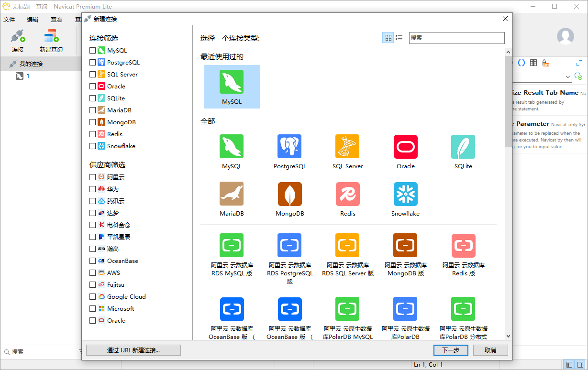Switch to list view of connection types
This screenshot has width=588, height=370.
pyautogui.click(x=400, y=37)
